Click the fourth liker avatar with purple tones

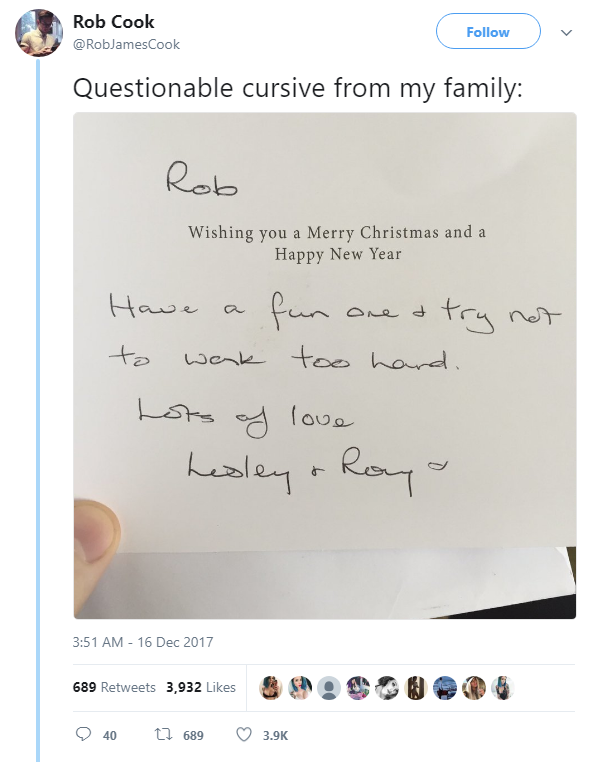pos(358,688)
